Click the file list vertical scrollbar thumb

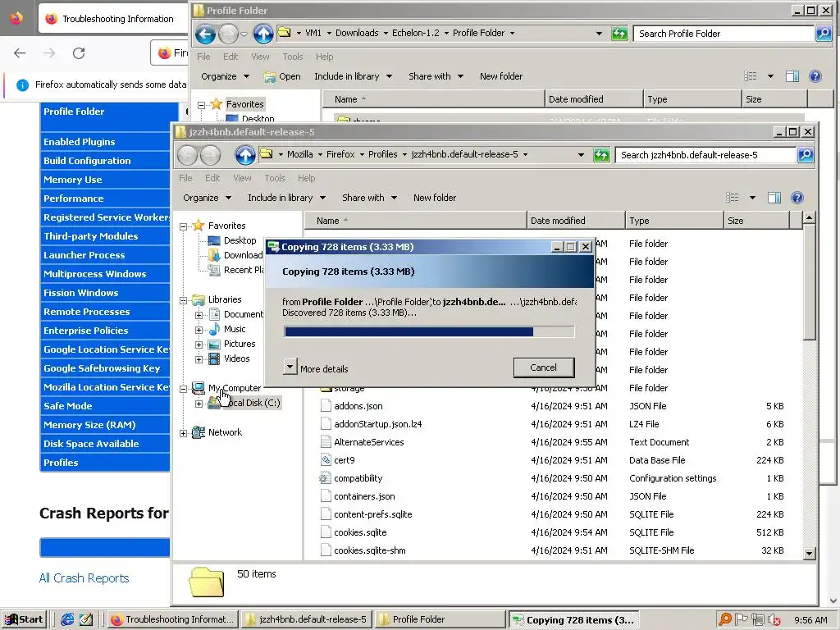click(x=809, y=282)
